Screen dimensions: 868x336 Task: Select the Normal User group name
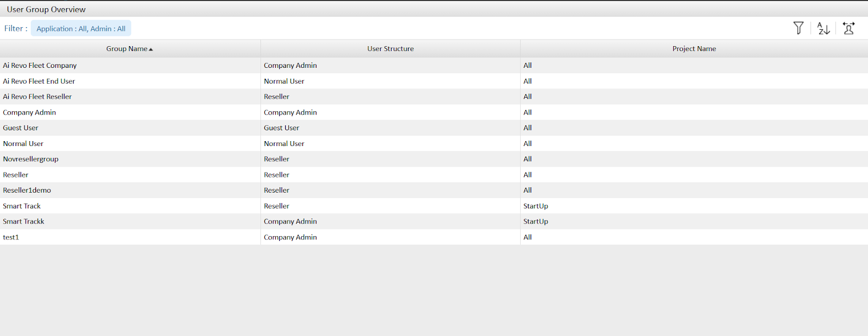(x=23, y=144)
